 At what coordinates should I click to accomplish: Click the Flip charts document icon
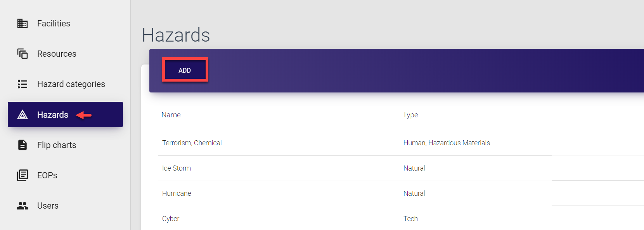pos(23,145)
